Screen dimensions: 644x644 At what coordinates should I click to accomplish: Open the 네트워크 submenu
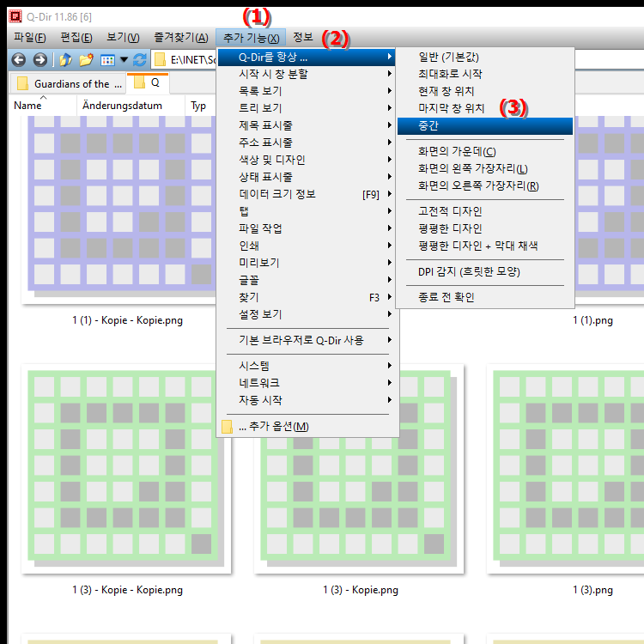[307, 383]
